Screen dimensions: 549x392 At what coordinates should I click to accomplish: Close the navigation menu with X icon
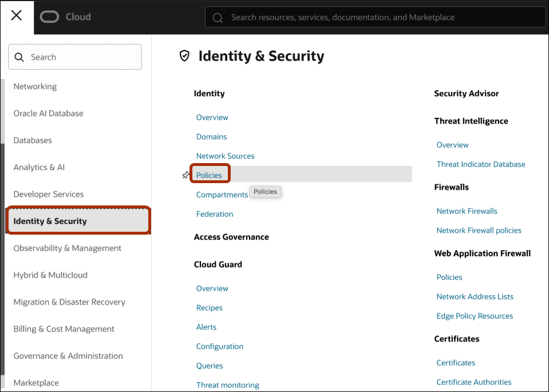point(17,15)
